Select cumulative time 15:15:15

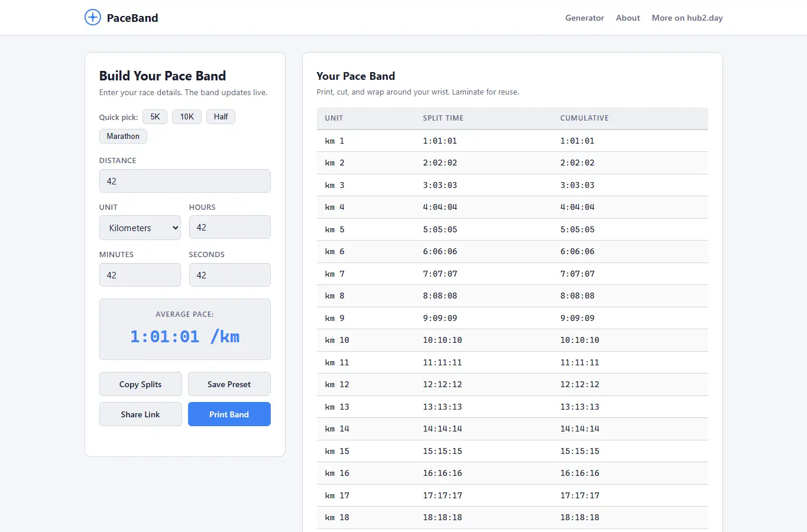click(579, 451)
